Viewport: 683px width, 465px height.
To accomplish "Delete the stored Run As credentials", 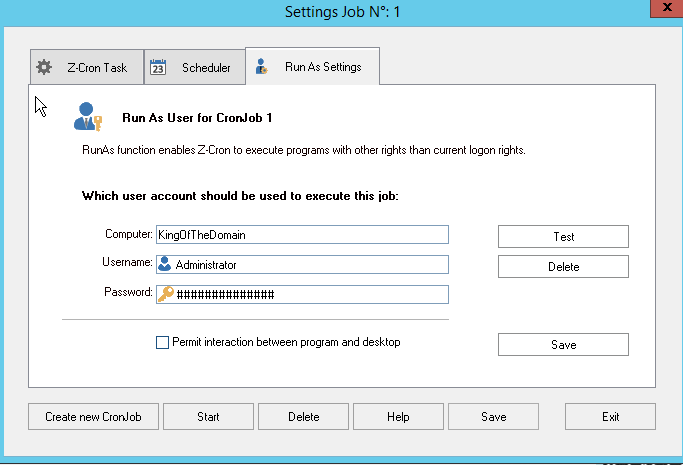I will point(563,266).
